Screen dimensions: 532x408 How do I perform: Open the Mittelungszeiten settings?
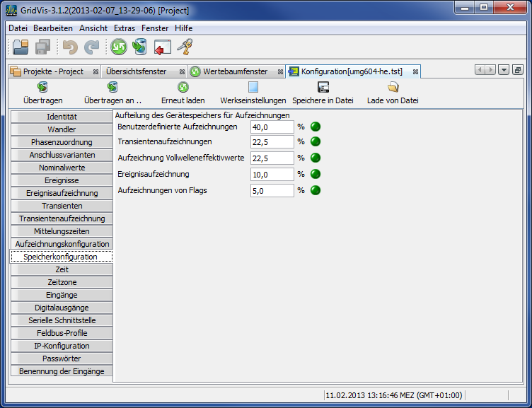pyautogui.click(x=62, y=231)
